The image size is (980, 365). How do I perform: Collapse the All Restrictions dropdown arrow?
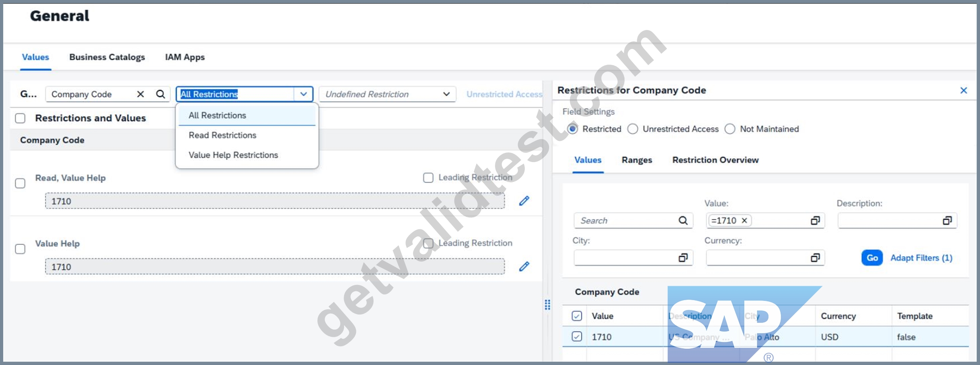[x=303, y=94]
